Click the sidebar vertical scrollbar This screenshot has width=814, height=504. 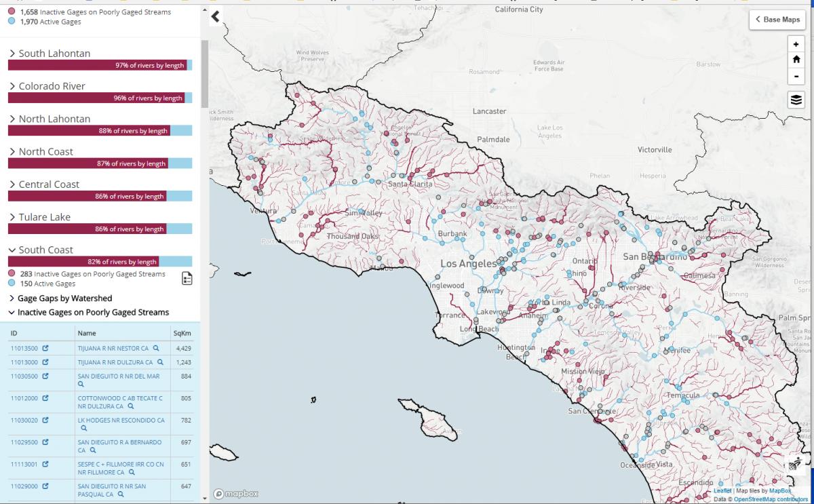204,73
